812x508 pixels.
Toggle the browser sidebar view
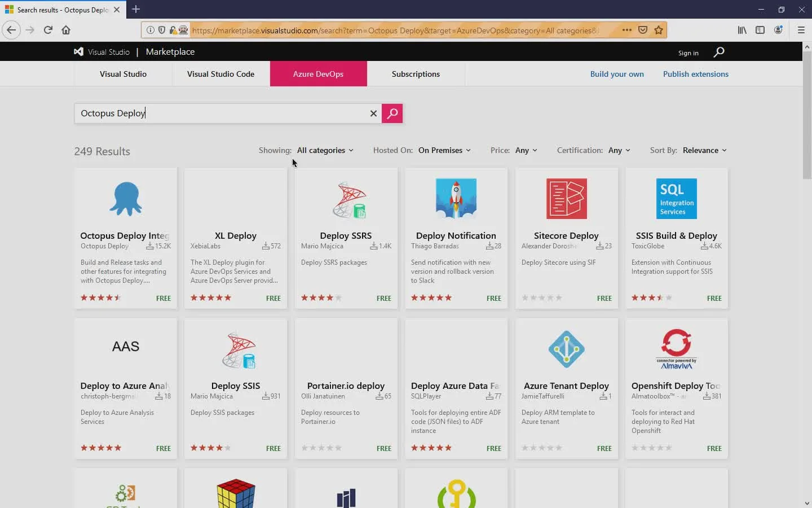click(760, 30)
